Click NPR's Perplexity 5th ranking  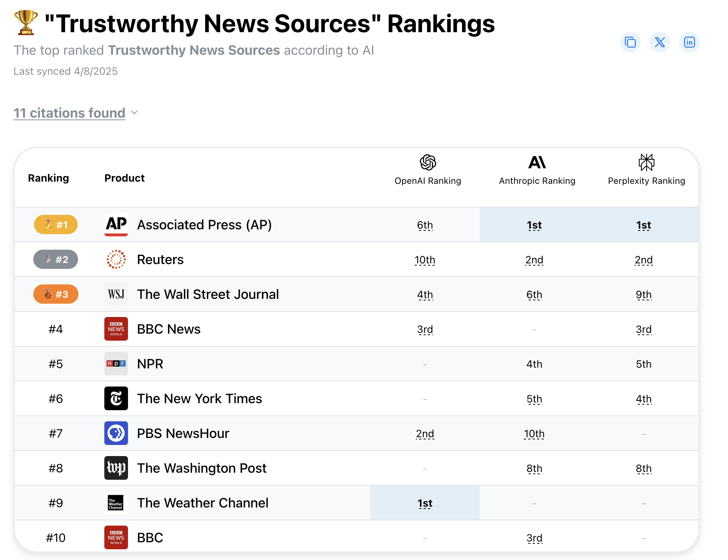(644, 364)
